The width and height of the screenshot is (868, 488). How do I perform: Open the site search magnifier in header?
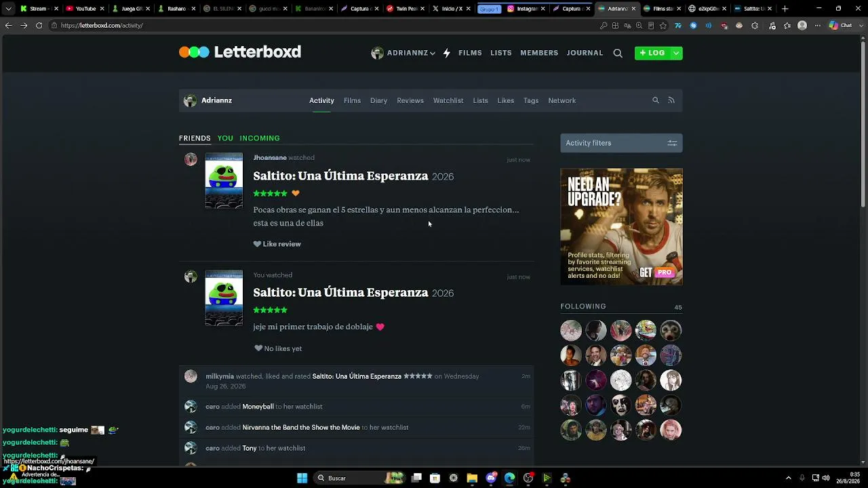coord(618,53)
